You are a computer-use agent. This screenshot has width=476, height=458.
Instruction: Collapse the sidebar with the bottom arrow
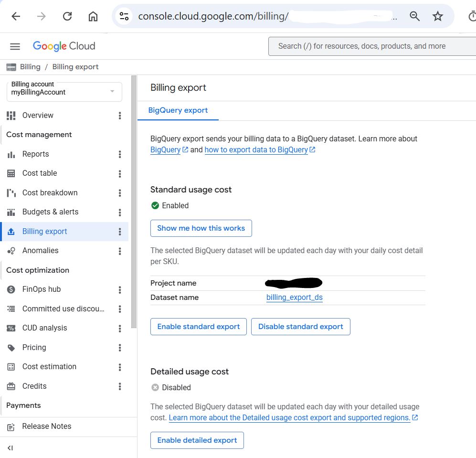pyautogui.click(x=11, y=447)
